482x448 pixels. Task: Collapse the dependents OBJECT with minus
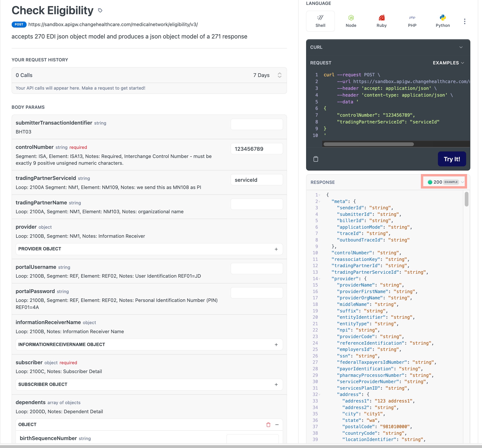click(x=277, y=424)
